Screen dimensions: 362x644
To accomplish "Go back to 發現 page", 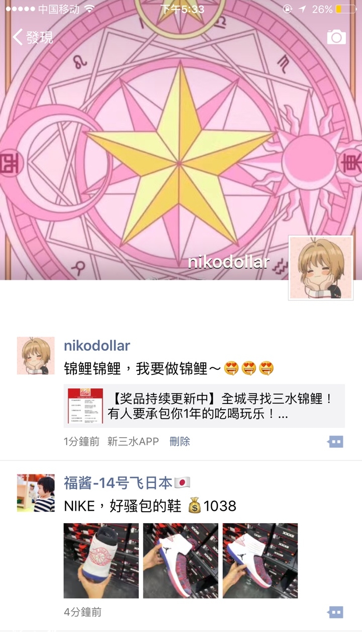I will tap(33, 37).
